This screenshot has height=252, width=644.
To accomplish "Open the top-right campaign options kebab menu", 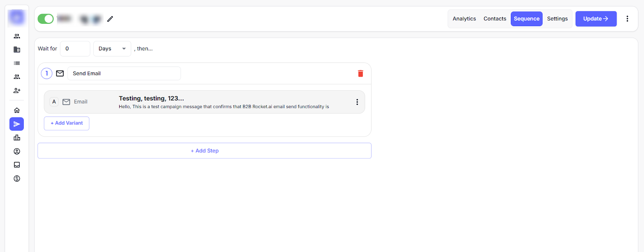I will pos(627,19).
